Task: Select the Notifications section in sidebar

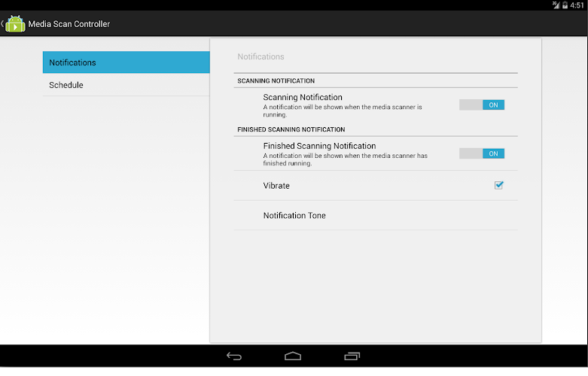Action: pyautogui.click(x=126, y=62)
